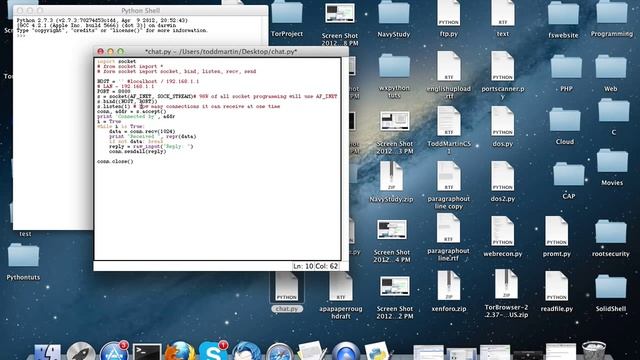Viewport: 640px width, 360px height.
Task: Bring the Python Shell window forward
Action: [x=140, y=11]
